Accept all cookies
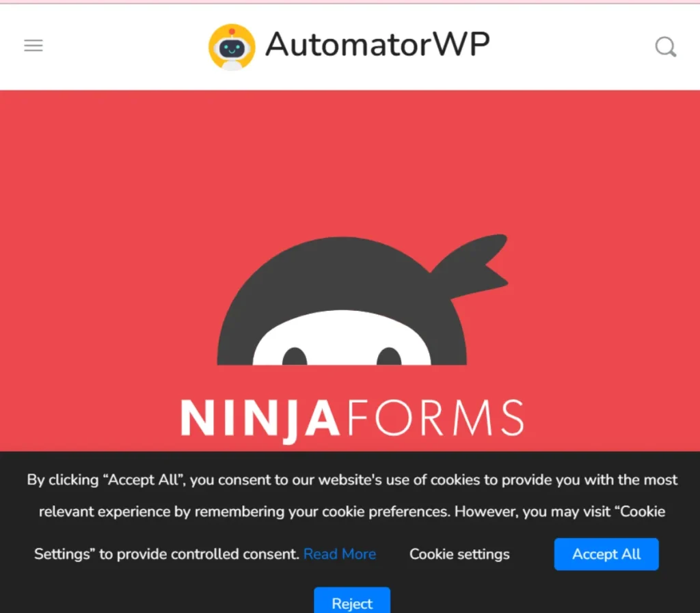 pos(606,554)
